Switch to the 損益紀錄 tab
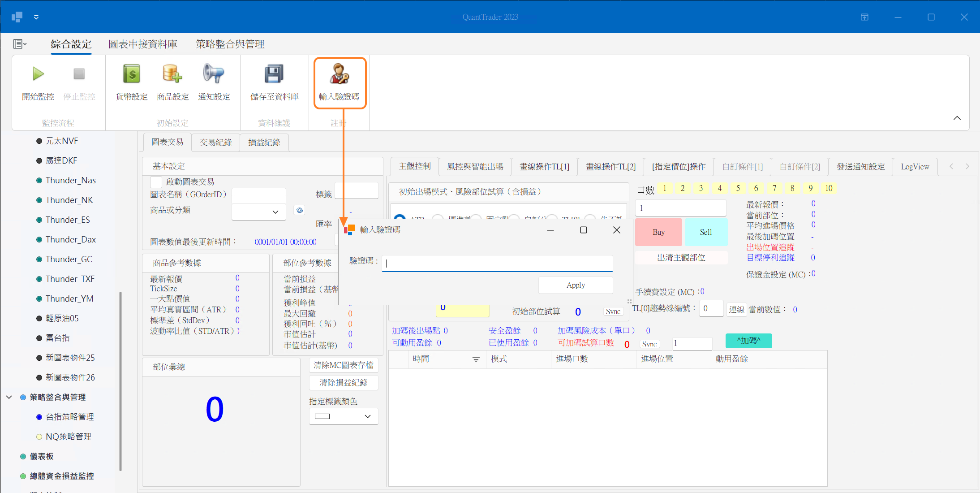Viewport: 980px width, 493px height. click(264, 142)
